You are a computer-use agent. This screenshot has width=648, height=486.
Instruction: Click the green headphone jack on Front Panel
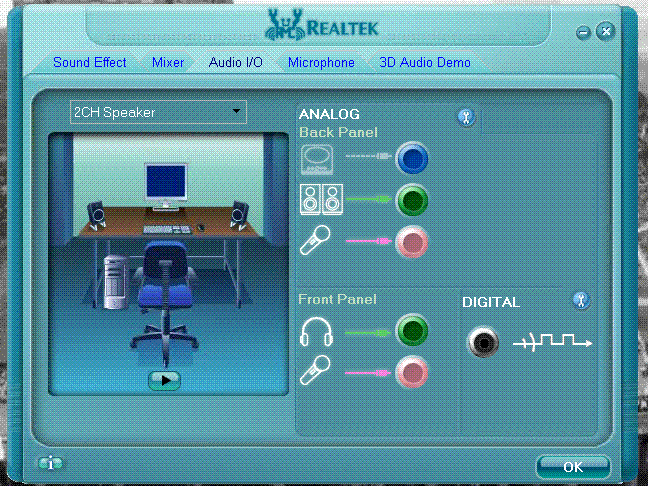click(412, 330)
